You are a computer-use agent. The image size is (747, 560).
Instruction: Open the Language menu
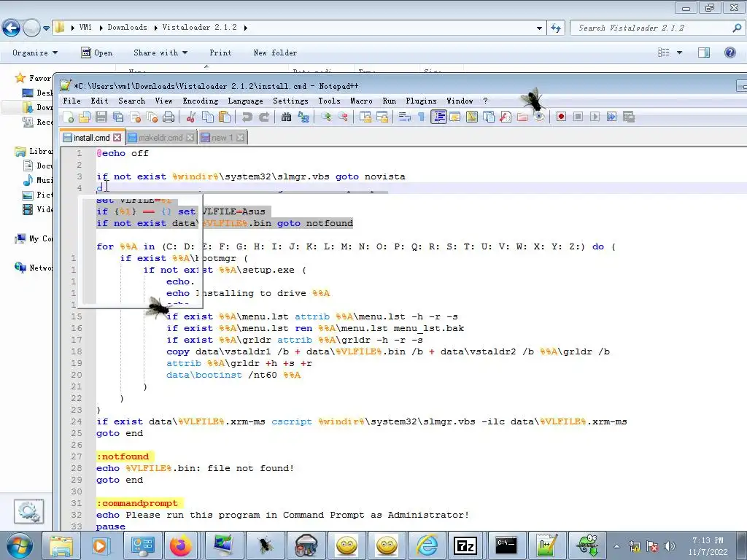[x=245, y=101]
